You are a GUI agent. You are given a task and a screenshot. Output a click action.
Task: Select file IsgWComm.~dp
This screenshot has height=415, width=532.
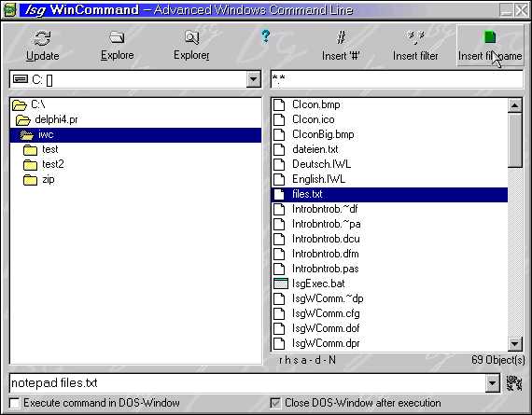(x=389, y=298)
